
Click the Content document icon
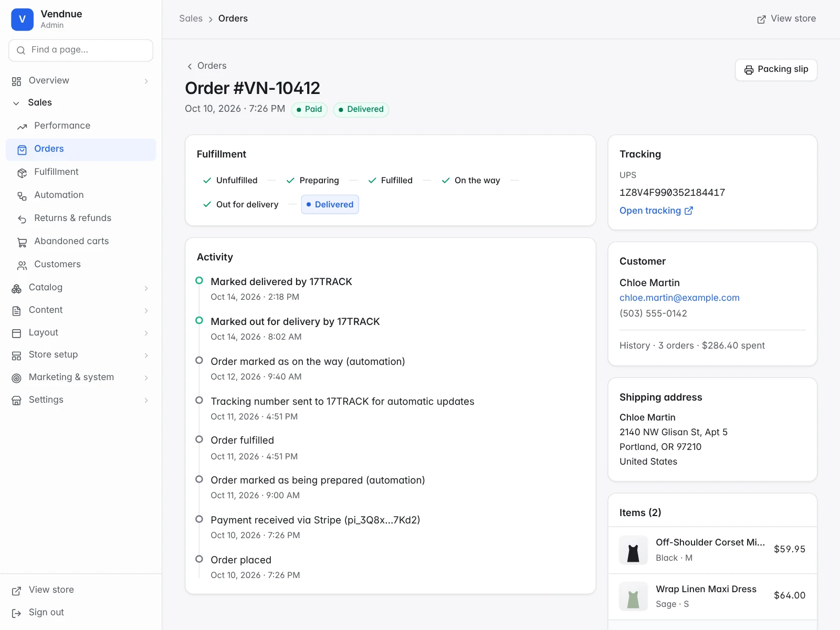tap(16, 311)
